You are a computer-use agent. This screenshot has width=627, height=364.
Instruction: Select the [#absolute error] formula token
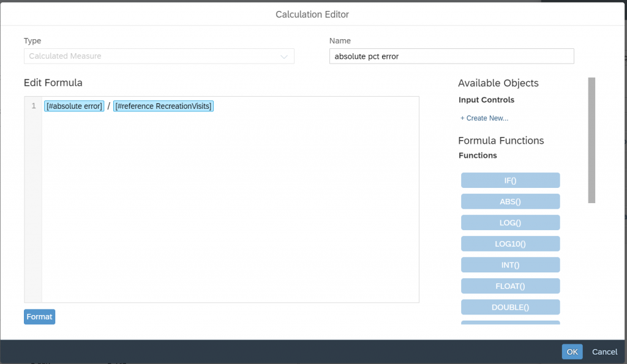click(x=74, y=106)
